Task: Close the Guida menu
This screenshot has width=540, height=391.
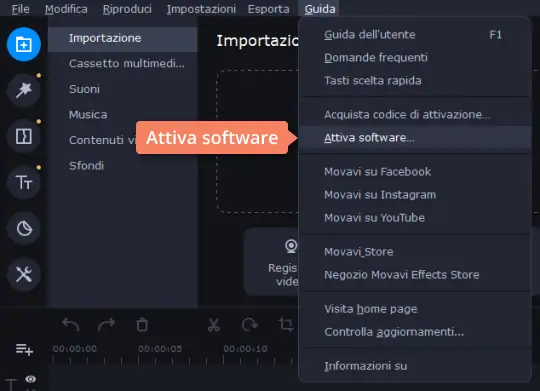Action: click(x=320, y=9)
